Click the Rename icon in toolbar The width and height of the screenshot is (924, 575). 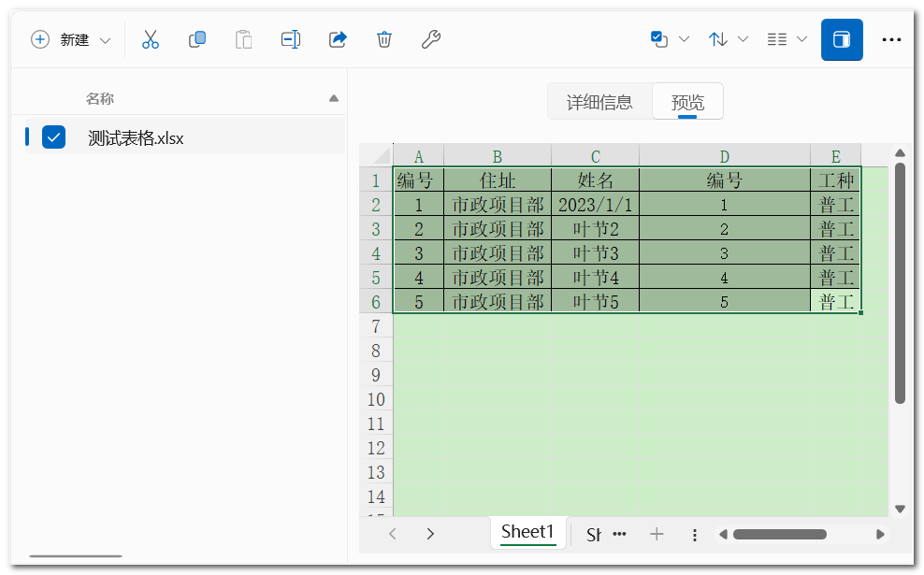coord(291,39)
